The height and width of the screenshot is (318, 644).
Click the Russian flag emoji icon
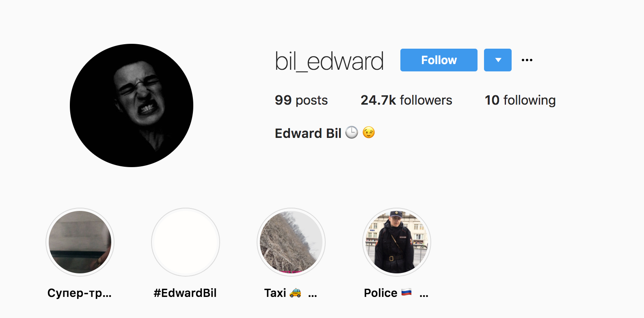click(x=406, y=292)
